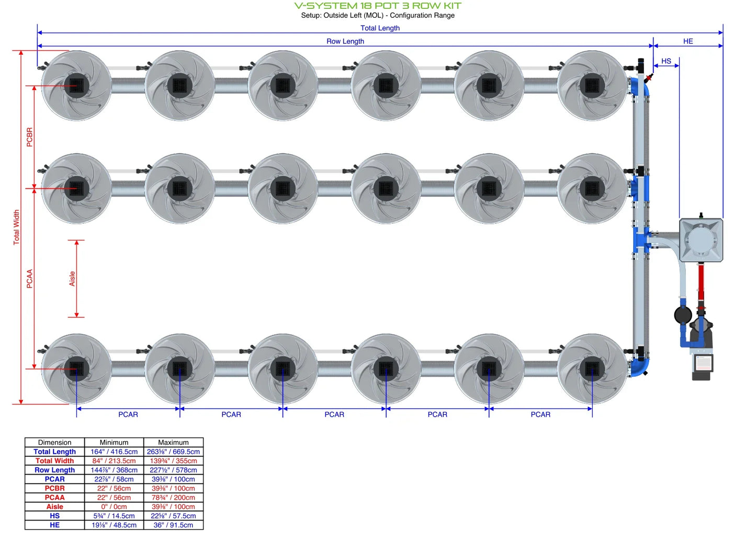Click the "HS" dimension label on the diagram

click(x=666, y=61)
